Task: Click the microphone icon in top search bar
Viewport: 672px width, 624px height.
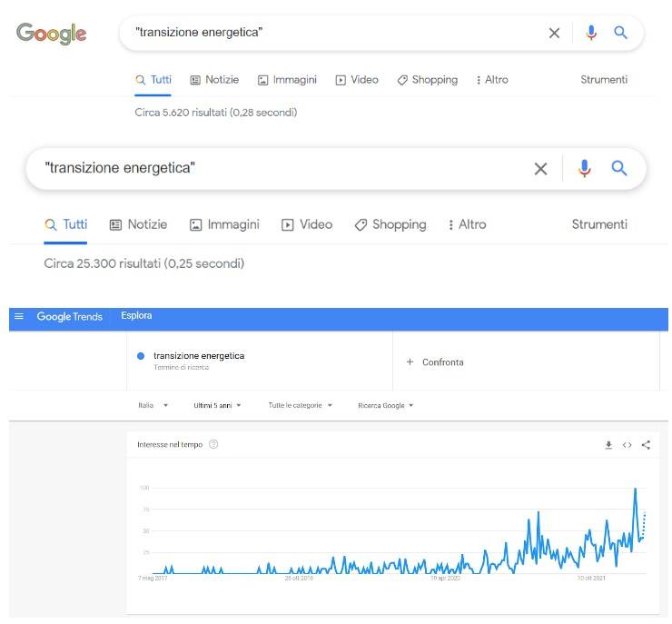Action: [591, 33]
